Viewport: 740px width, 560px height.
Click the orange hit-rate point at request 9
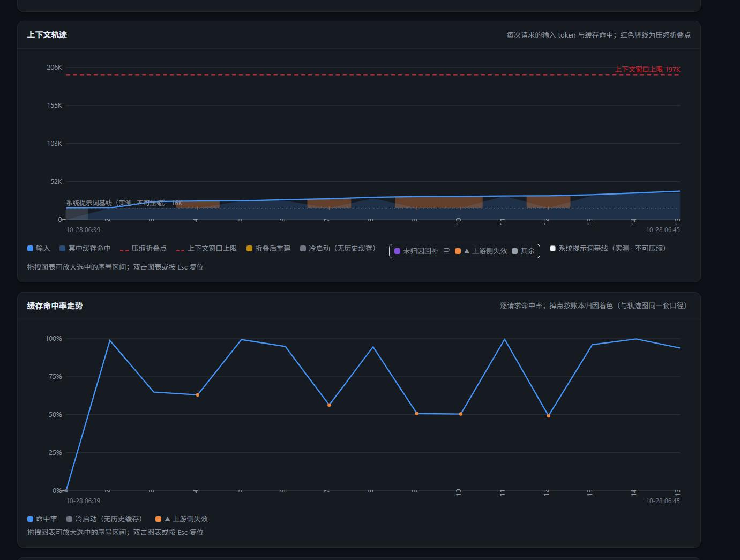point(417,414)
